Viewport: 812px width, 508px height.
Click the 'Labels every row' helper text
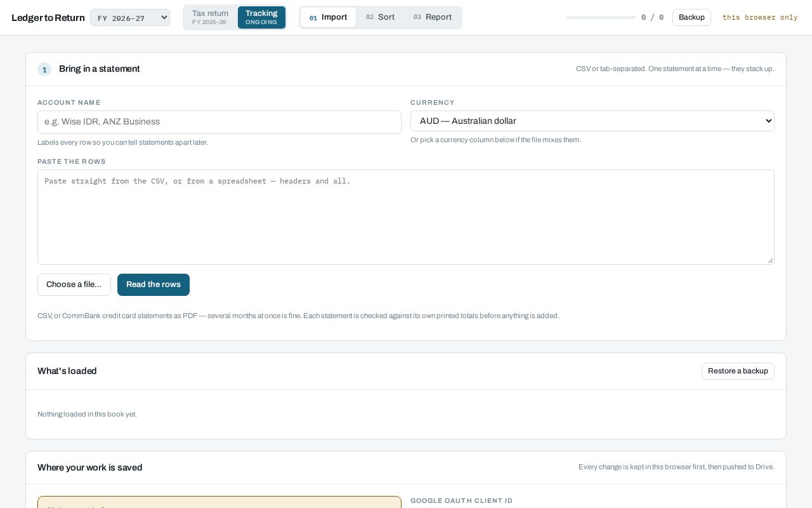tap(122, 142)
